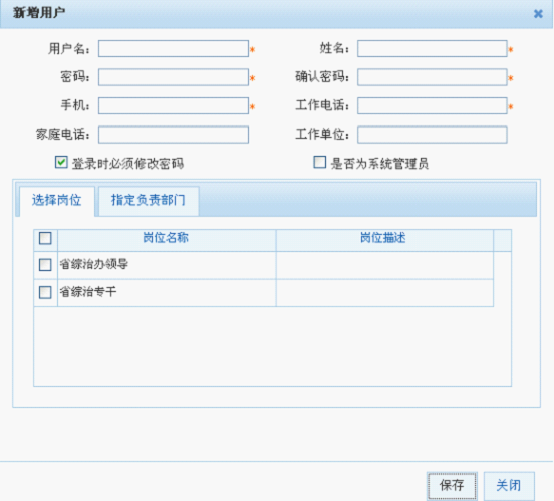554x501 pixels.
Task: Close the 新增用户 dialog with the X icon
Action: [x=538, y=14]
